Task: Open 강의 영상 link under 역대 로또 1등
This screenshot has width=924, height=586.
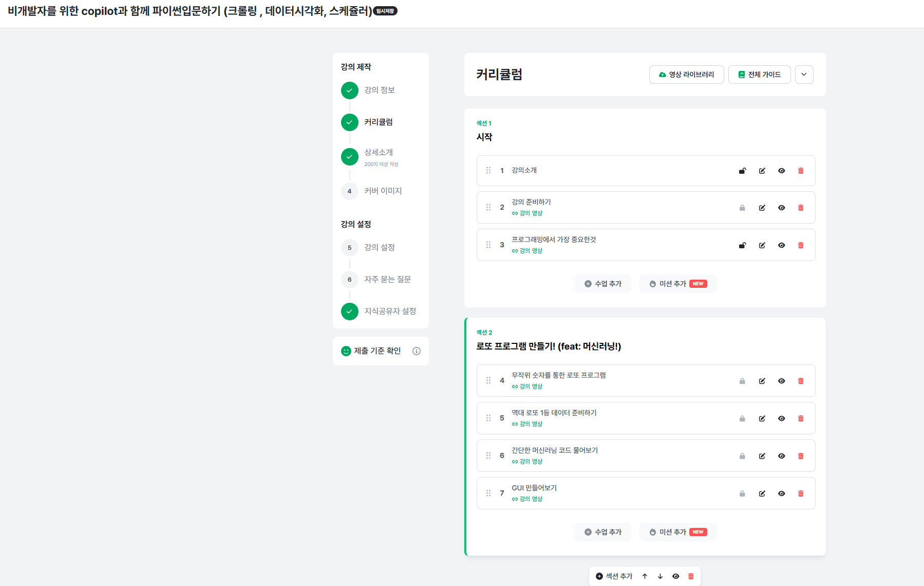Action: [x=527, y=424]
